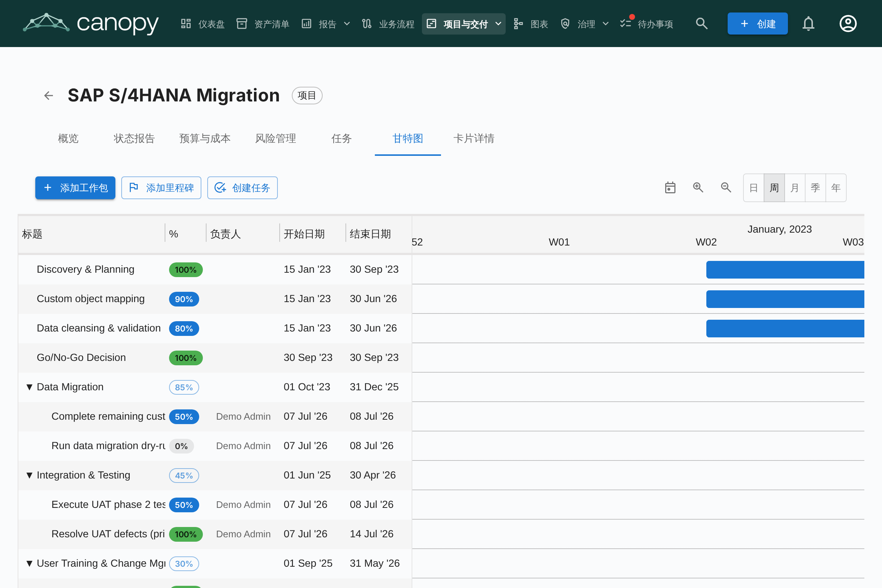Select the 甘特图 tab

(408, 139)
